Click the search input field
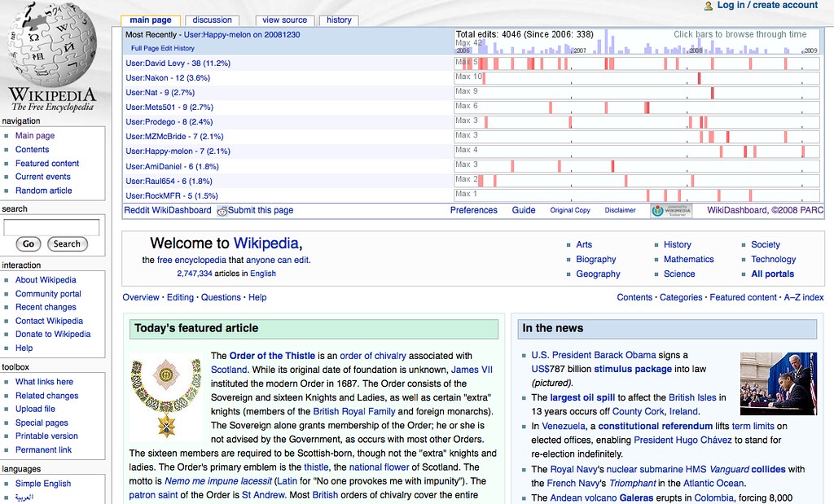Viewport: 834px width, 504px height. point(51,227)
